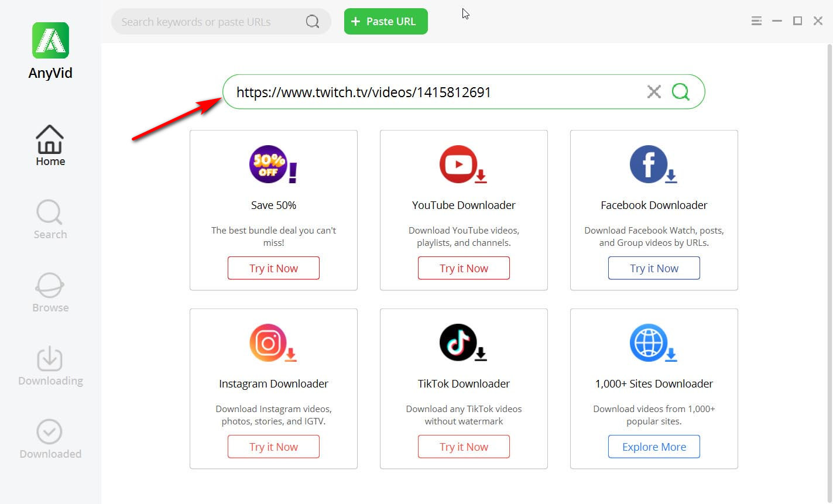The height and width of the screenshot is (504, 833).
Task: Click the Facebook Downloader icon
Action: coord(650,164)
